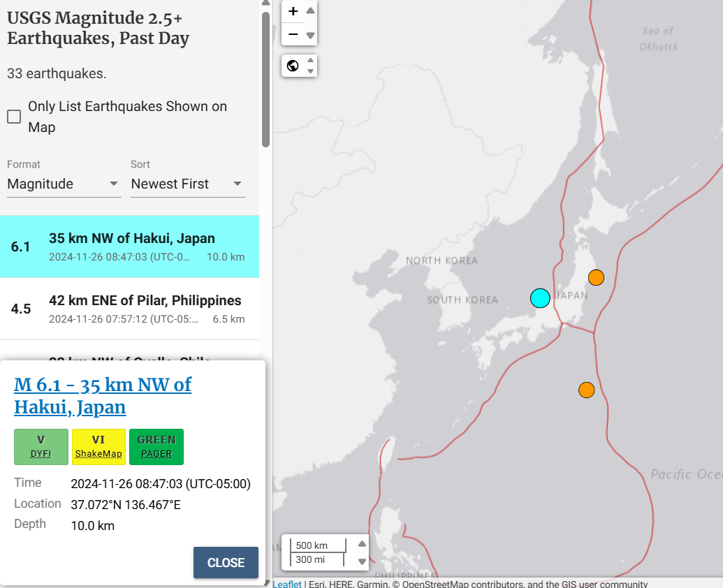Click the orange earthquake marker right of the JAPAN label
Screen dimensions: 723x588
(596, 277)
